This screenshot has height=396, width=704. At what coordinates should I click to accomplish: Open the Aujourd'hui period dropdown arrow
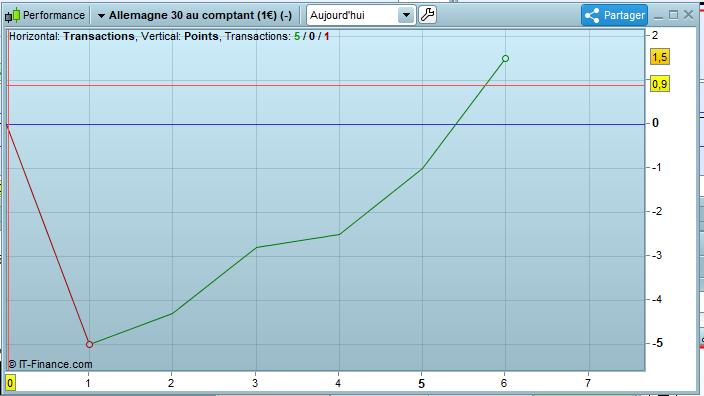pyautogui.click(x=406, y=15)
